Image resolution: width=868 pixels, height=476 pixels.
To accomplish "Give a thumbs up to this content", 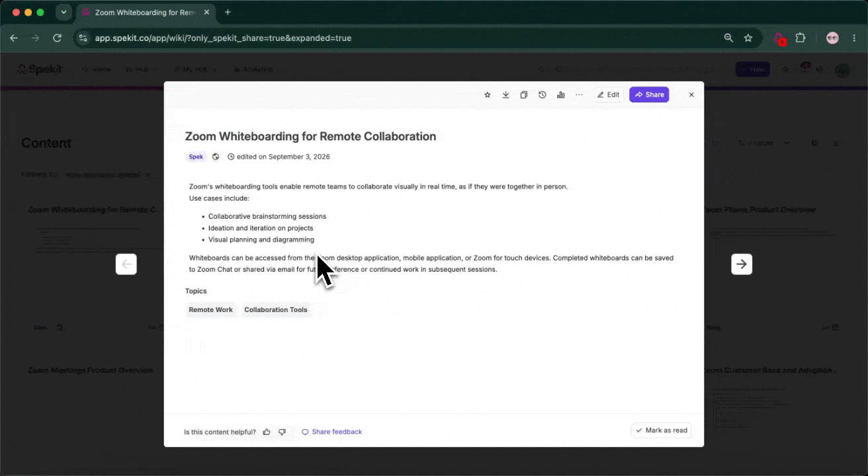I will click(267, 432).
